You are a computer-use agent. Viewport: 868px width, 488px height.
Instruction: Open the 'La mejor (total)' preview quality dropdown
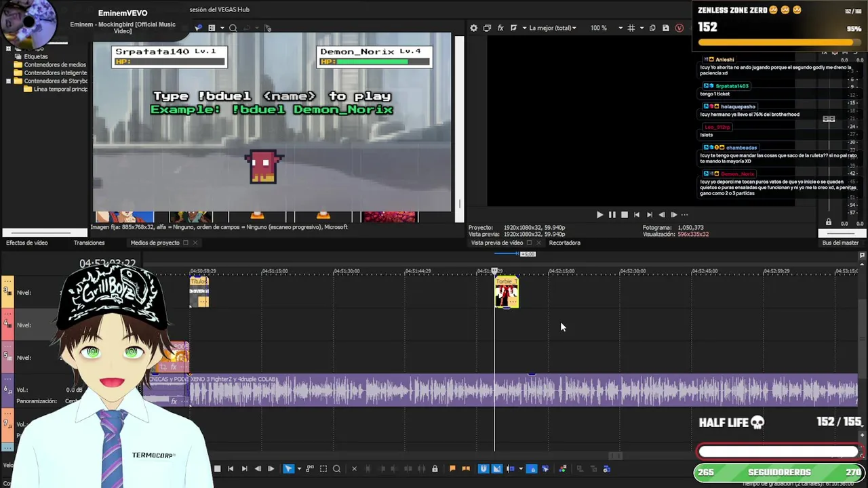pos(553,28)
